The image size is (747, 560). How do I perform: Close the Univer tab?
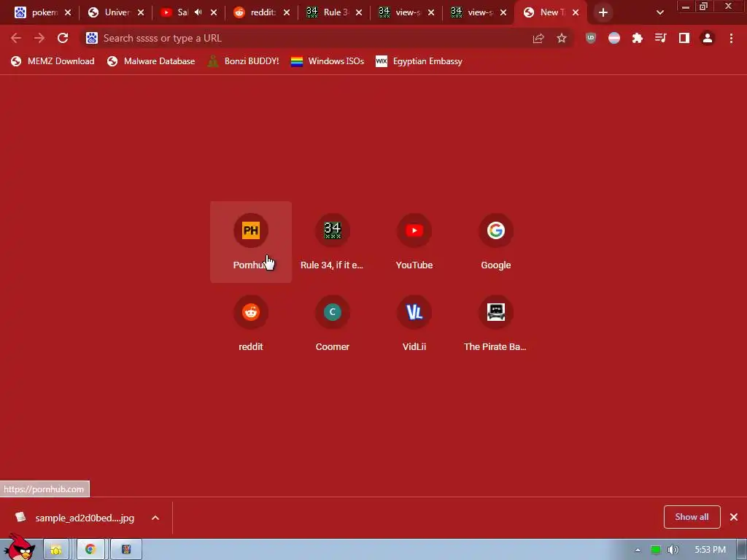click(141, 12)
